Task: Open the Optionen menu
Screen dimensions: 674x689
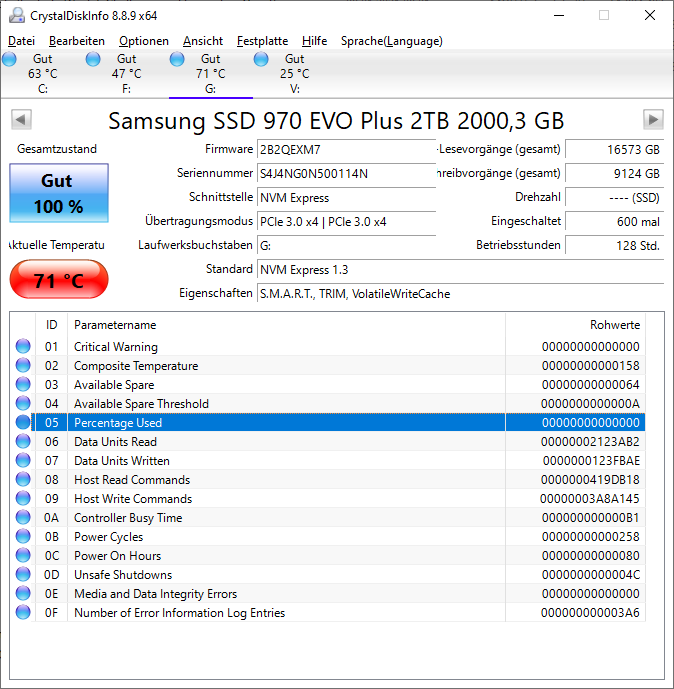Action: point(144,41)
